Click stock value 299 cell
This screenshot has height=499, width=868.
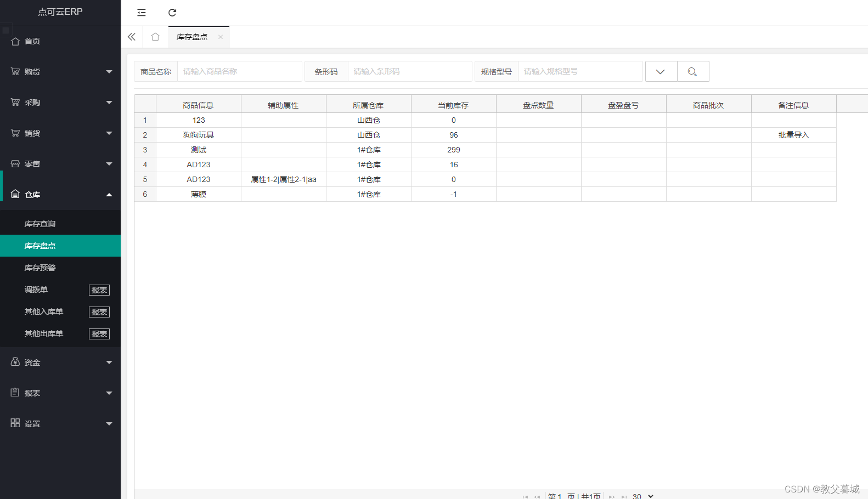(454, 150)
